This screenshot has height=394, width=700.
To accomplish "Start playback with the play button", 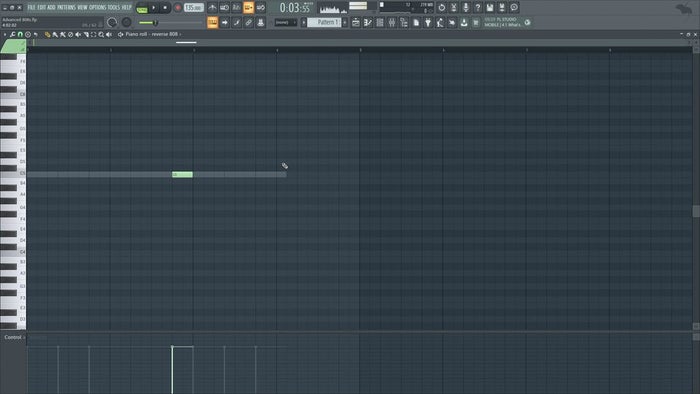I will 154,8.
